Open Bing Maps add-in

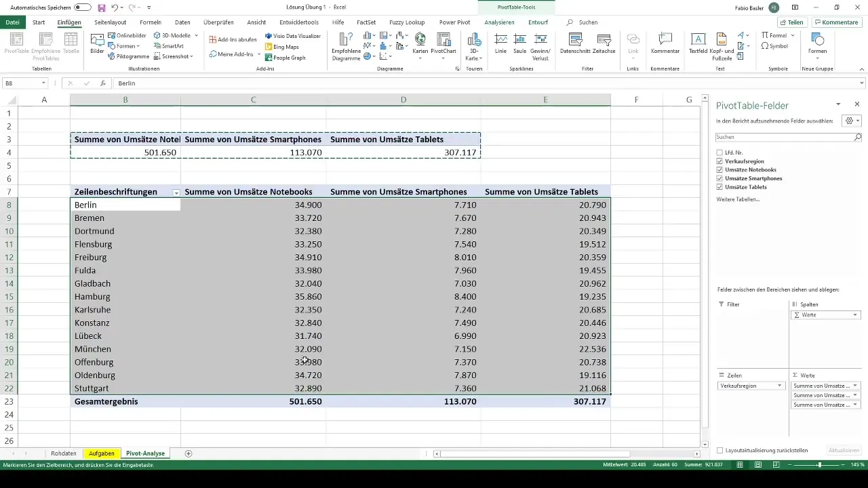281,47
